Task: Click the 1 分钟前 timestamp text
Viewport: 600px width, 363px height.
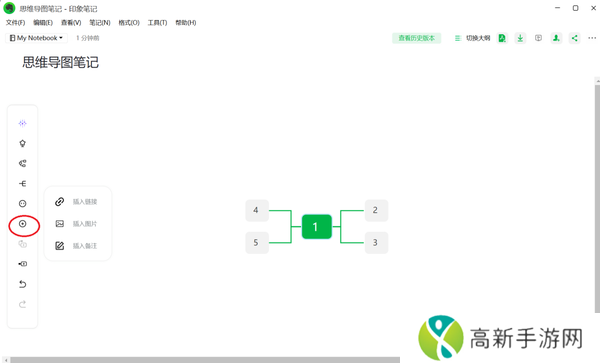Action: point(88,38)
